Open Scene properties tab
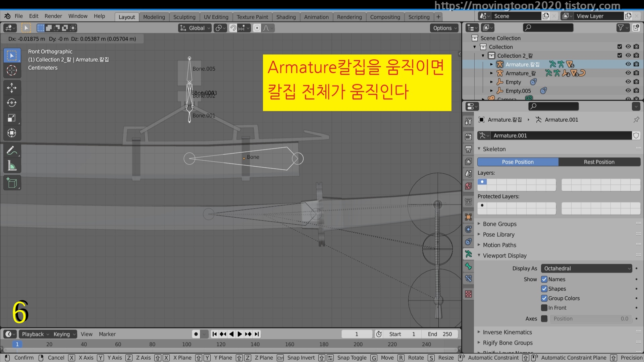The height and width of the screenshot is (362, 644). (x=469, y=174)
